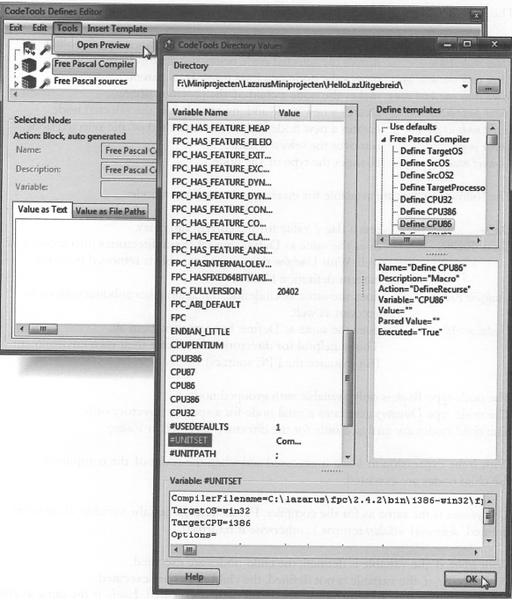
Task: Select Define CPU86 template node
Action: pos(426,224)
